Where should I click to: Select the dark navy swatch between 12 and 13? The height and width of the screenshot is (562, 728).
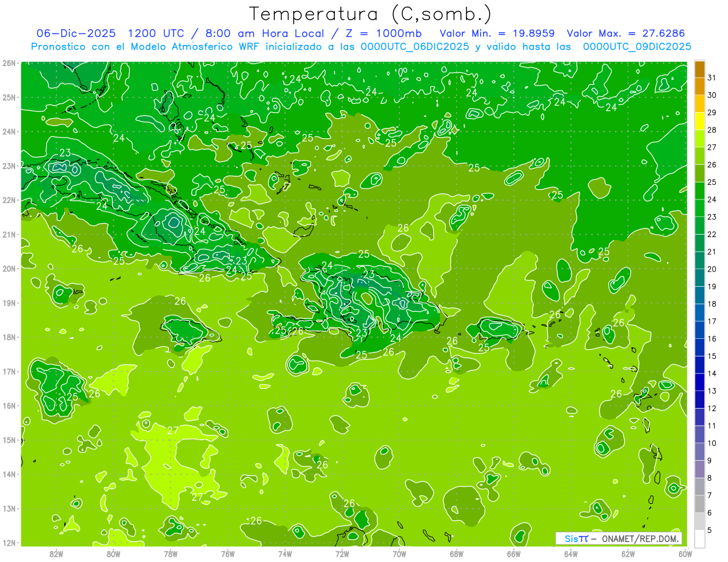pyautogui.click(x=699, y=400)
